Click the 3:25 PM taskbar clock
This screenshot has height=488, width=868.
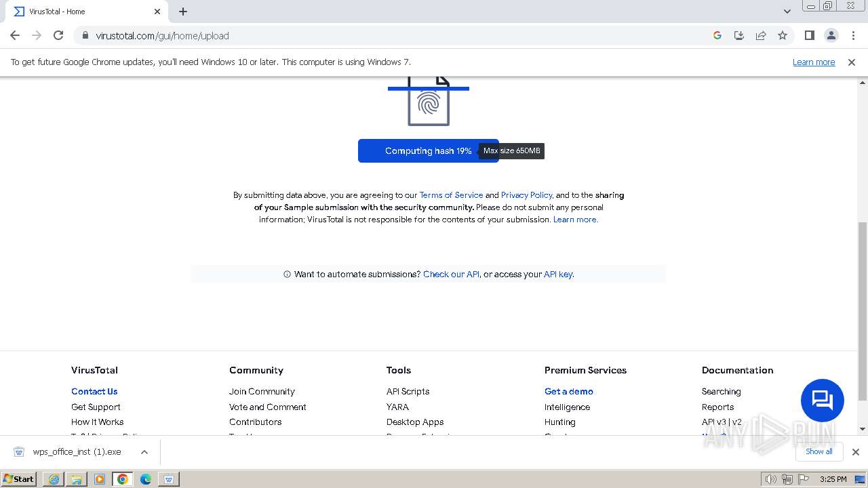pos(833,479)
